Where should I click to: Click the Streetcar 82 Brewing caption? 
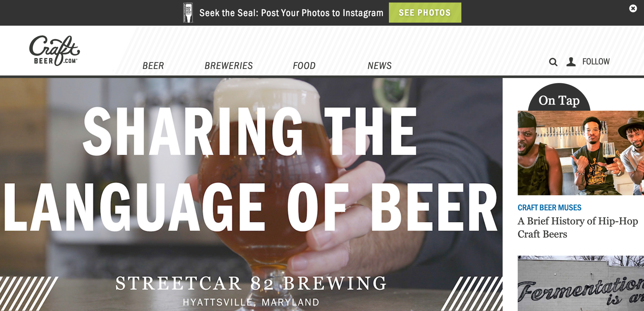click(251, 283)
